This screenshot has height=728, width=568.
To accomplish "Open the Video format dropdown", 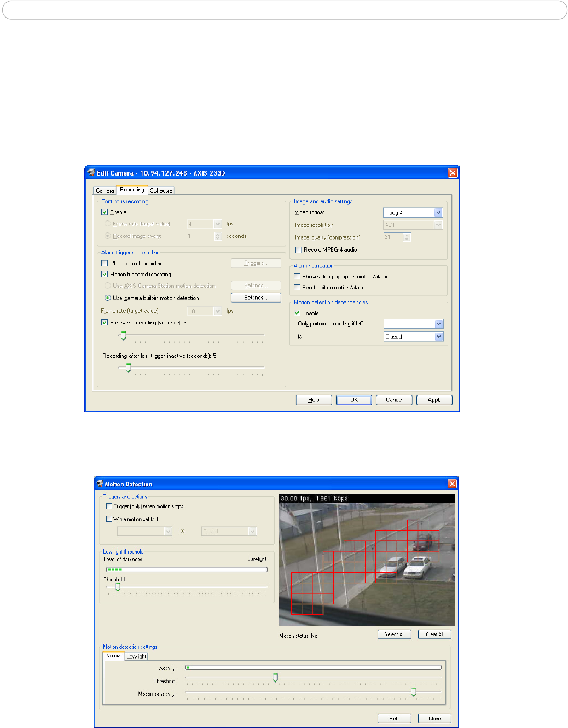I will point(438,213).
